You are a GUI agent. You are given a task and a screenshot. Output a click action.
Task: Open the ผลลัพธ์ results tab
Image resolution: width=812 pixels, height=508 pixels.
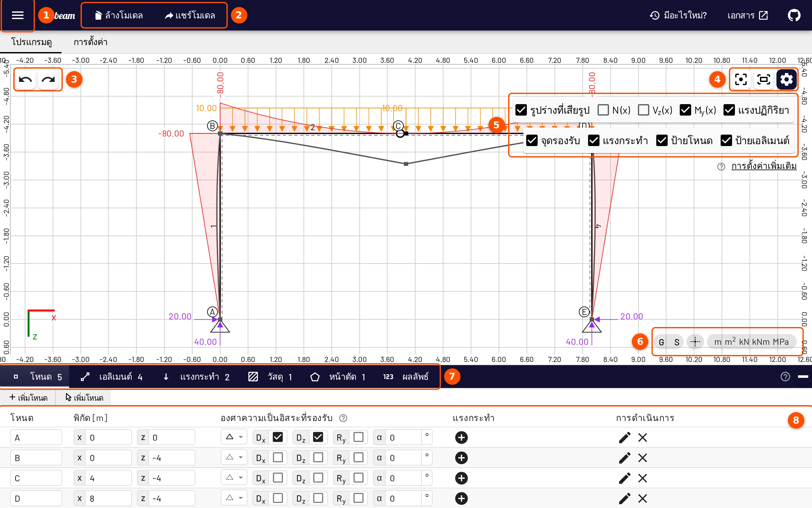(x=406, y=377)
